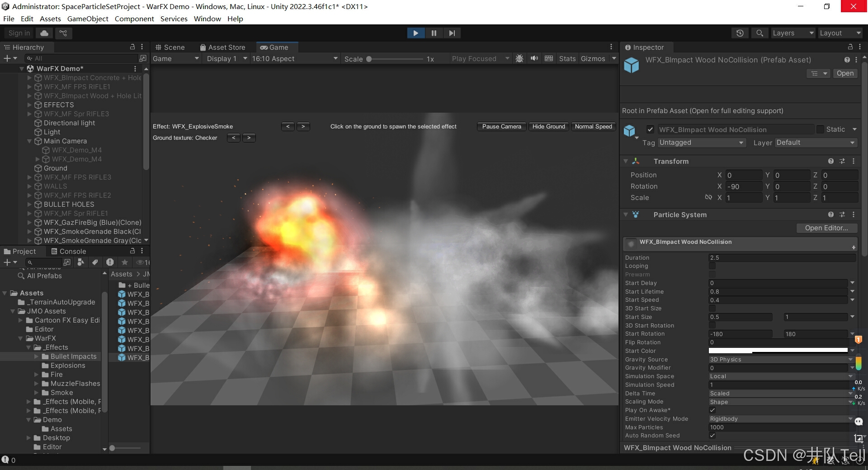Toggle the frame debugger bug icon
This screenshot has width=868, height=470.
519,58
